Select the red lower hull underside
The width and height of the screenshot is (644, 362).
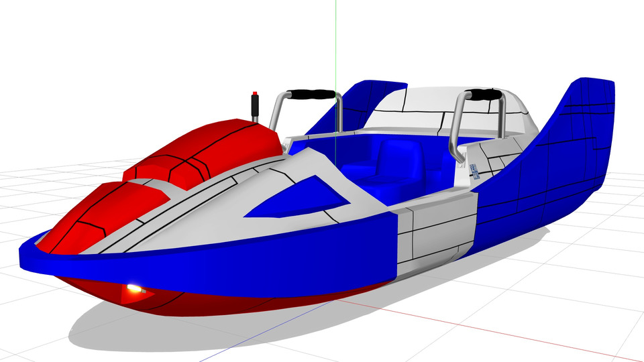[x=201, y=298]
